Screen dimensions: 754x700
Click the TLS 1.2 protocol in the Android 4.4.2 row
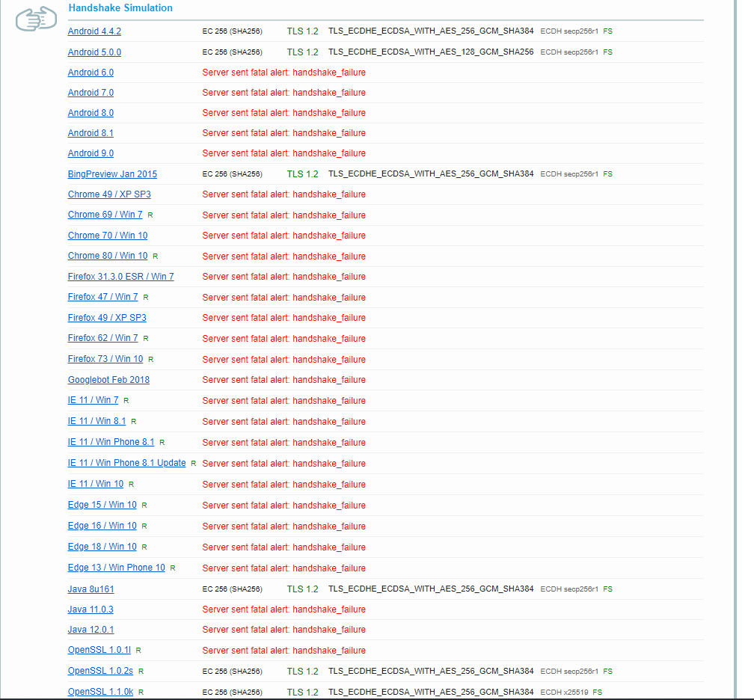pos(302,31)
